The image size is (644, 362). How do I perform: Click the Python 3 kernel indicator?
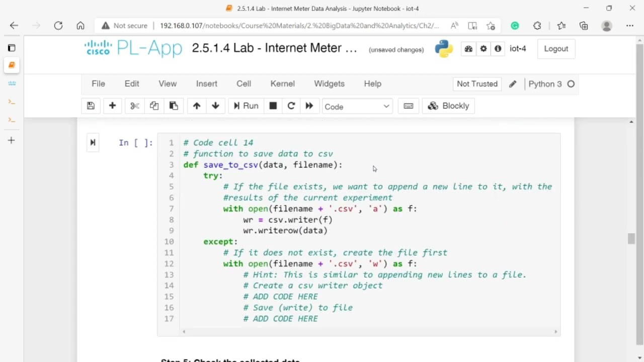551,84
